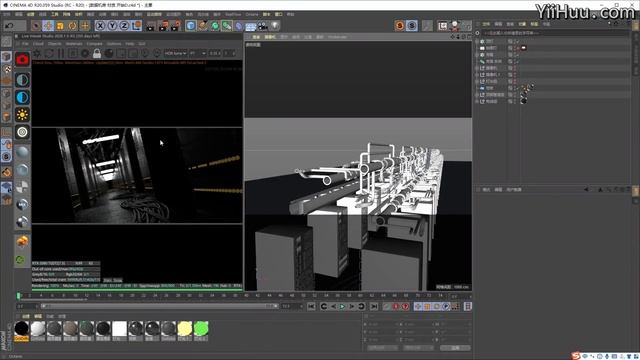Select the yellow material swatch

click(x=184, y=331)
